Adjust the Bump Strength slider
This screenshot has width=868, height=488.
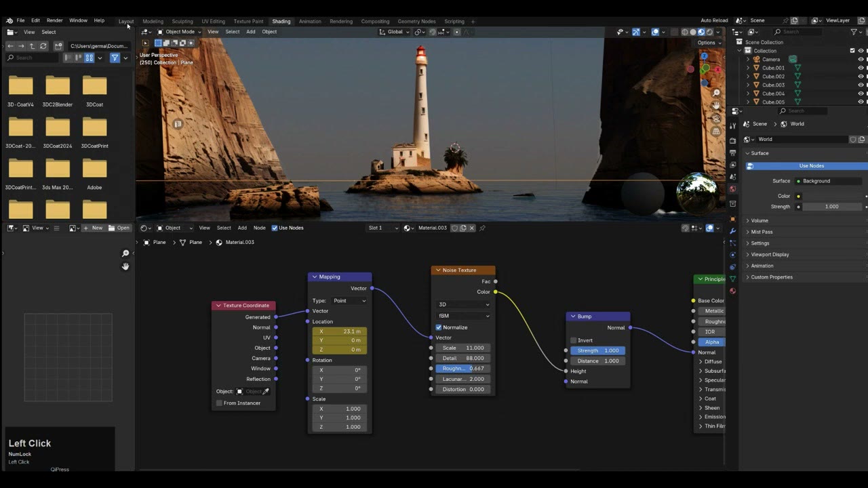tap(597, 350)
